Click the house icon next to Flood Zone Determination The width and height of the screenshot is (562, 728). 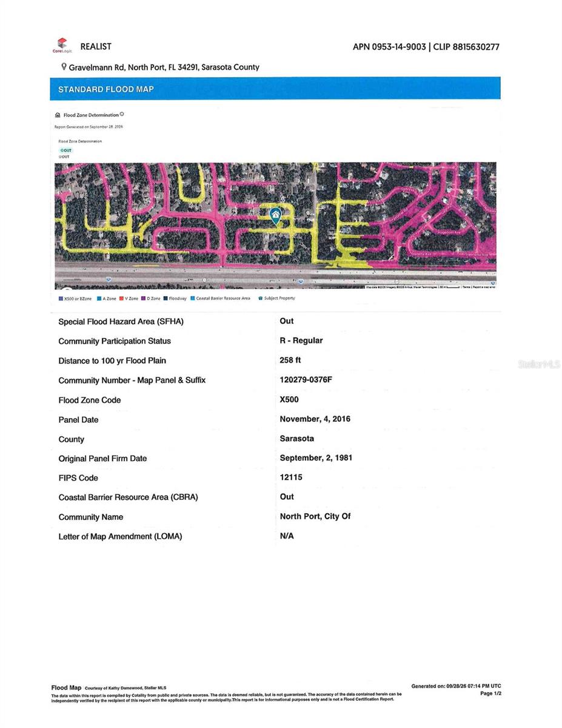click(58, 115)
